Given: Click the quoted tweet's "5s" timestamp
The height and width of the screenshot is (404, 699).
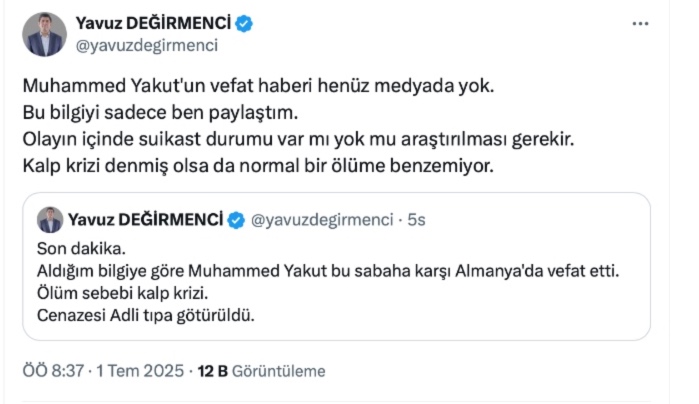Looking at the screenshot, I should click(x=417, y=219).
